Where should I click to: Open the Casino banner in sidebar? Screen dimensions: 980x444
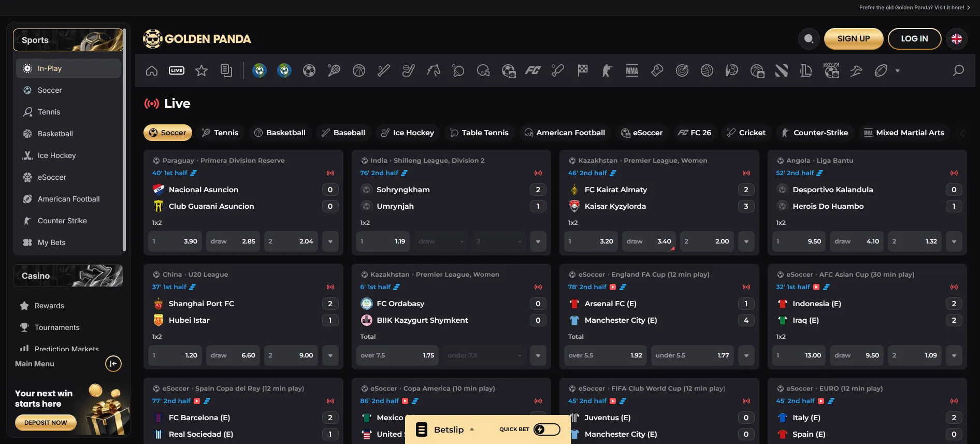click(68, 276)
